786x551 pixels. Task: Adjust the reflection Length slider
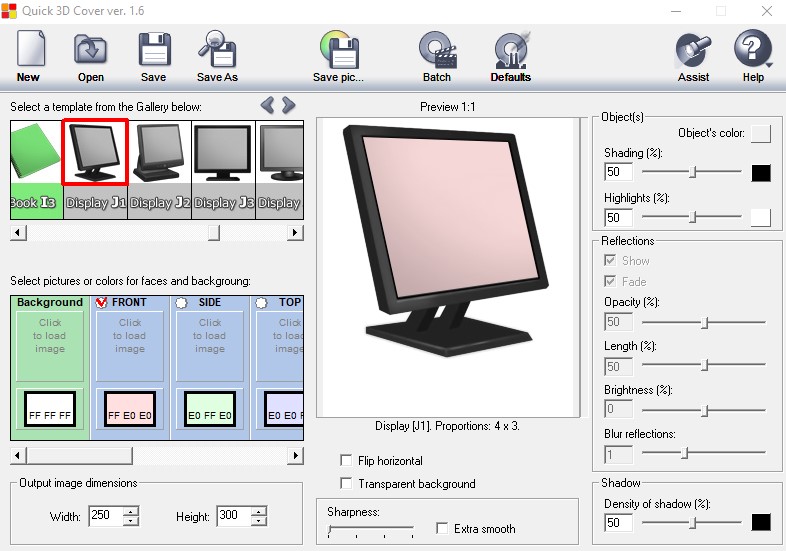pos(704,364)
